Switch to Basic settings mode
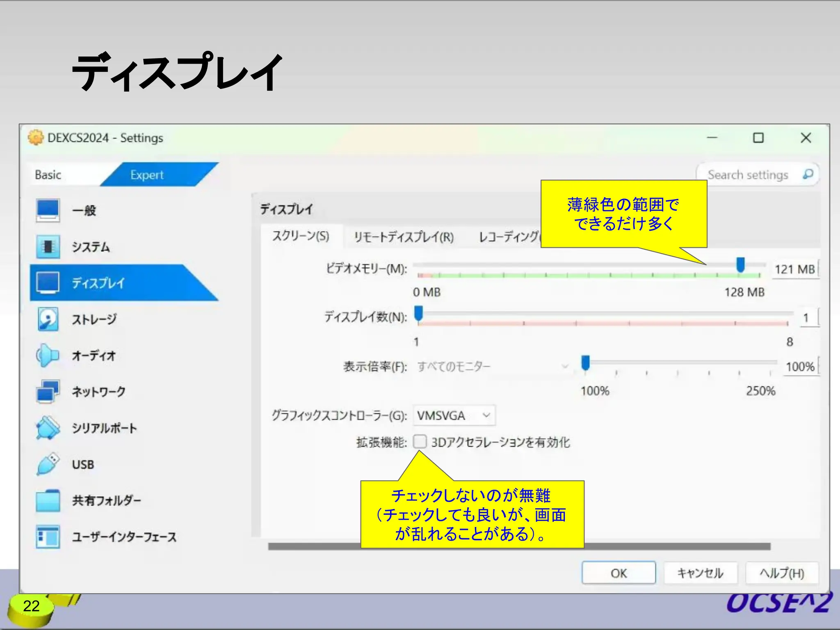The height and width of the screenshot is (630, 840). (x=48, y=175)
